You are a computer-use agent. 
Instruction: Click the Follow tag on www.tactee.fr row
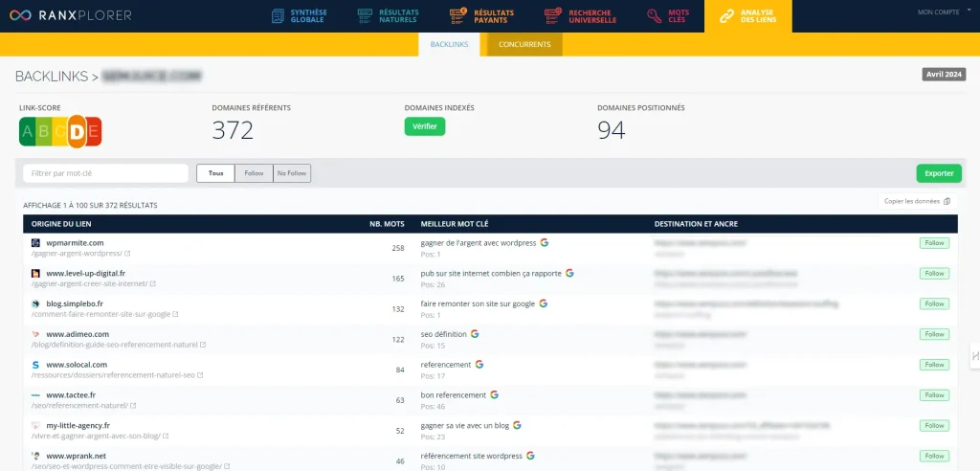(x=934, y=395)
